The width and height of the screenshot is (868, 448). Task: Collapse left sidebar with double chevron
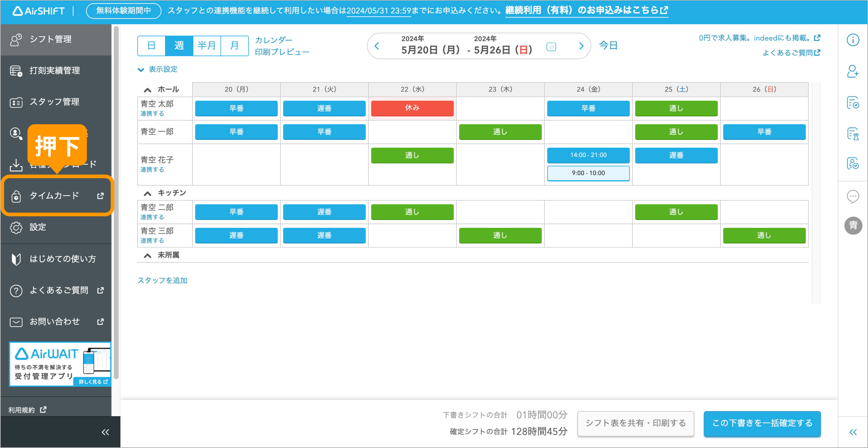pyautogui.click(x=105, y=432)
